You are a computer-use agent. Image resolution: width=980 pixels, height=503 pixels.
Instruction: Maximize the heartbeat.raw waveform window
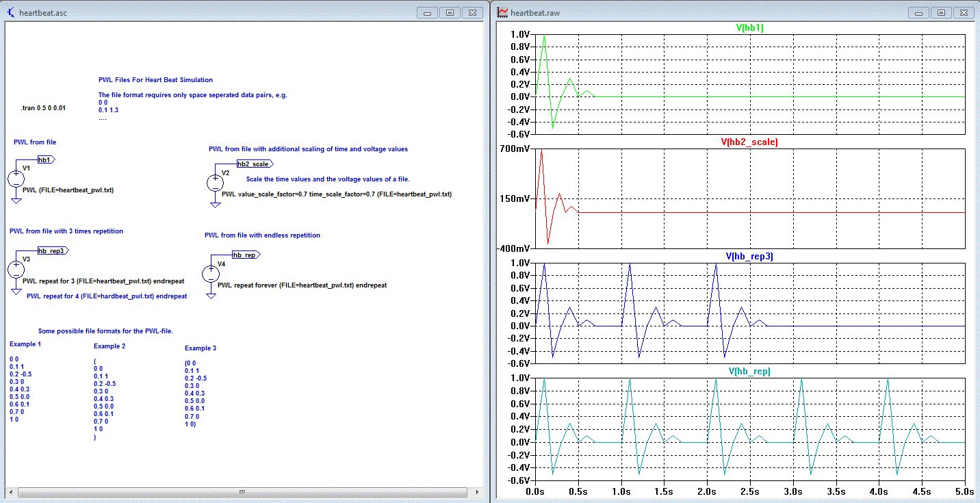click(x=941, y=12)
